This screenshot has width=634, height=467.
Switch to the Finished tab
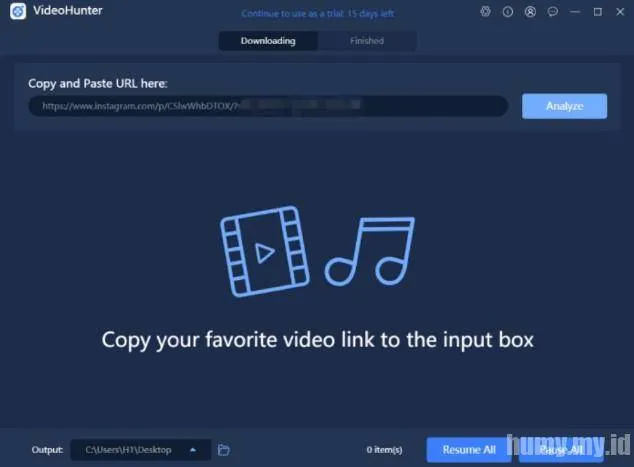coord(366,41)
